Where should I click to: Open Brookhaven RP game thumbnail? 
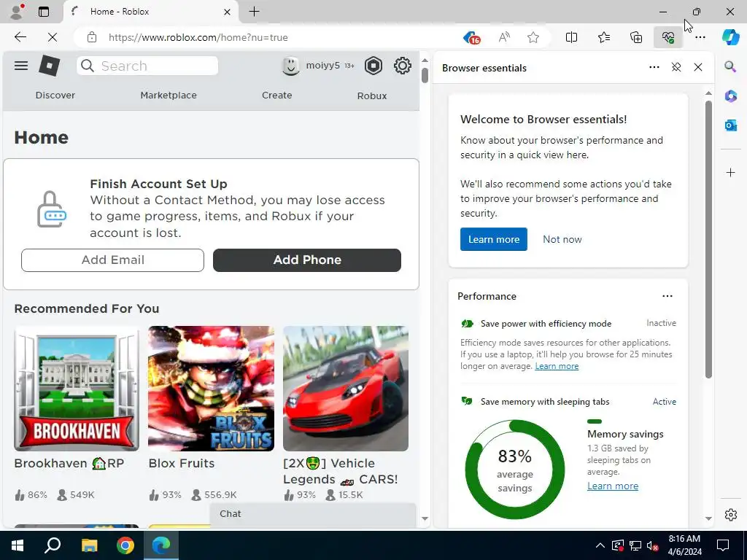coord(77,389)
